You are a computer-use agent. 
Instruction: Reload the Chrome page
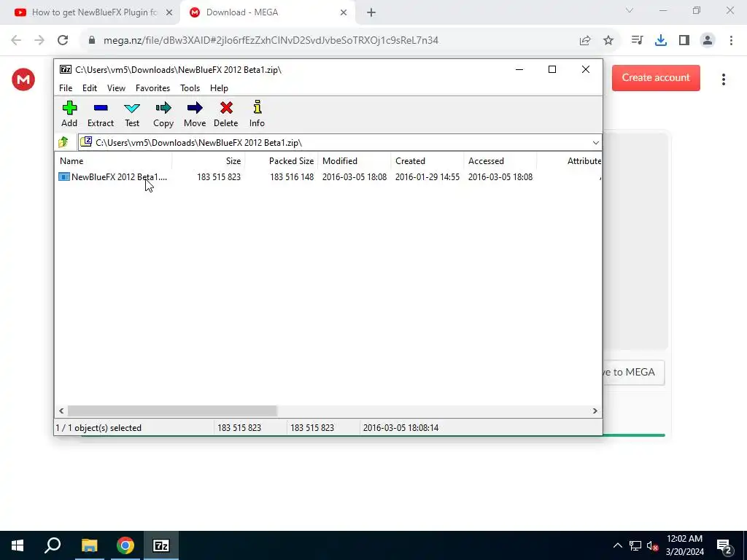[x=63, y=40]
